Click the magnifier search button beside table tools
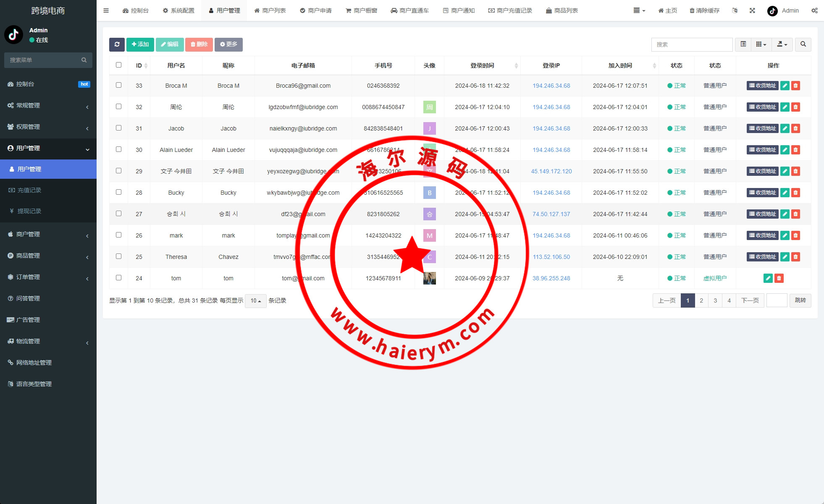824x504 pixels. tap(803, 44)
